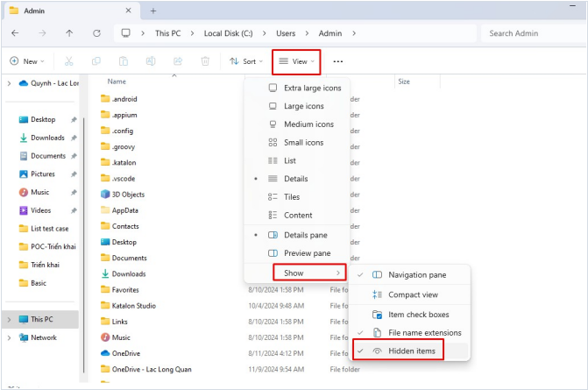The image size is (588, 390).
Task: Select Large icons view option
Action: click(303, 106)
